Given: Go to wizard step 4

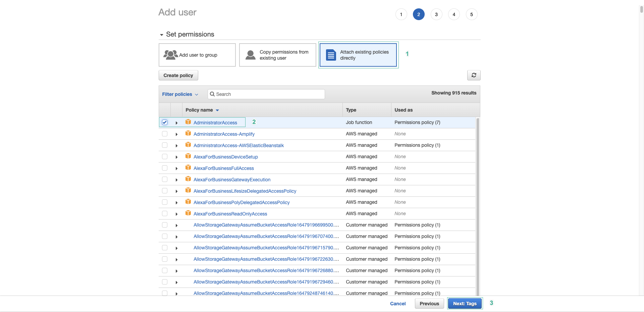Looking at the screenshot, I should pyautogui.click(x=454, y=14).
